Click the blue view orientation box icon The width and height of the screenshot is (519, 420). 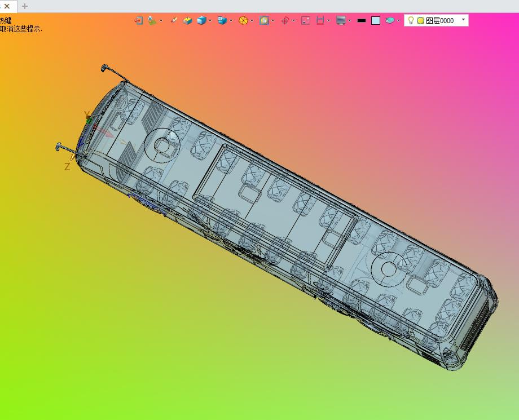[222, 20]
